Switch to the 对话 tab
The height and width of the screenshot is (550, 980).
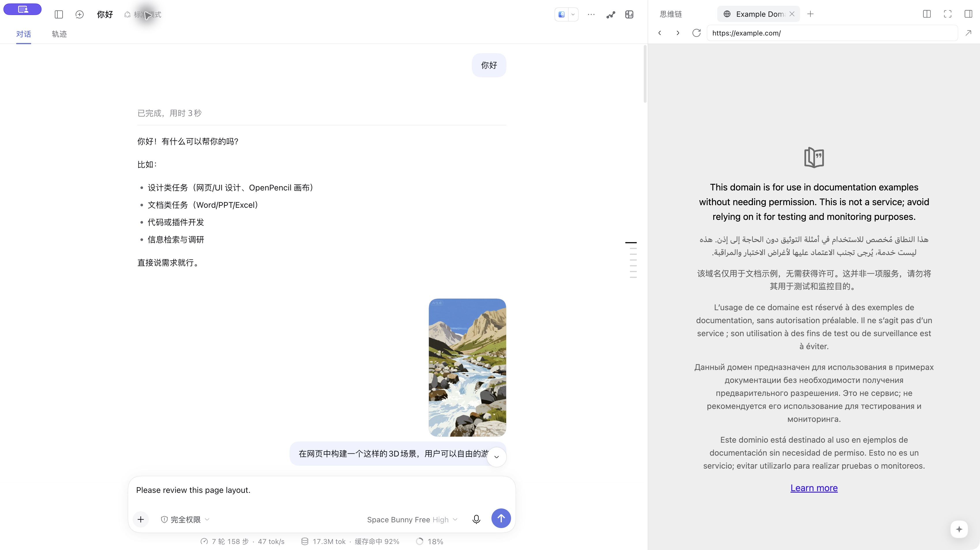pos(24,34)
